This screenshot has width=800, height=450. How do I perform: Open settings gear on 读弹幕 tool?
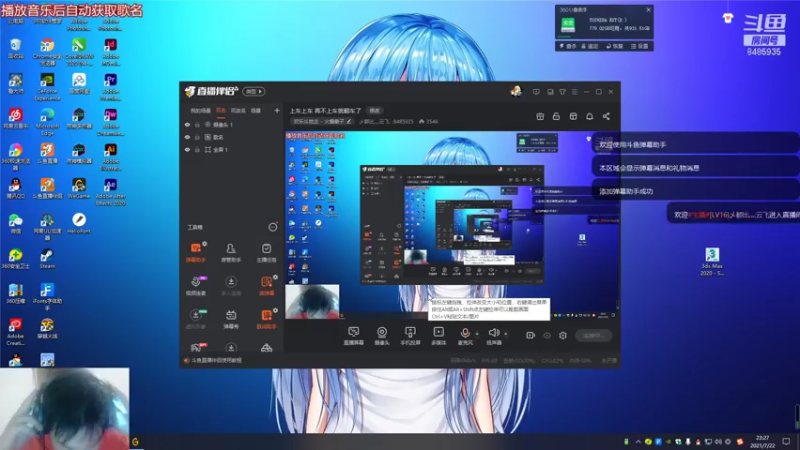(275, 277)
